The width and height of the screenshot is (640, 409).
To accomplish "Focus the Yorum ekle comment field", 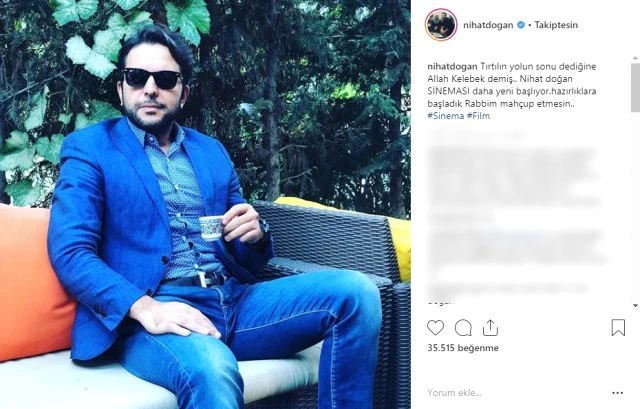I will [514, 393].
